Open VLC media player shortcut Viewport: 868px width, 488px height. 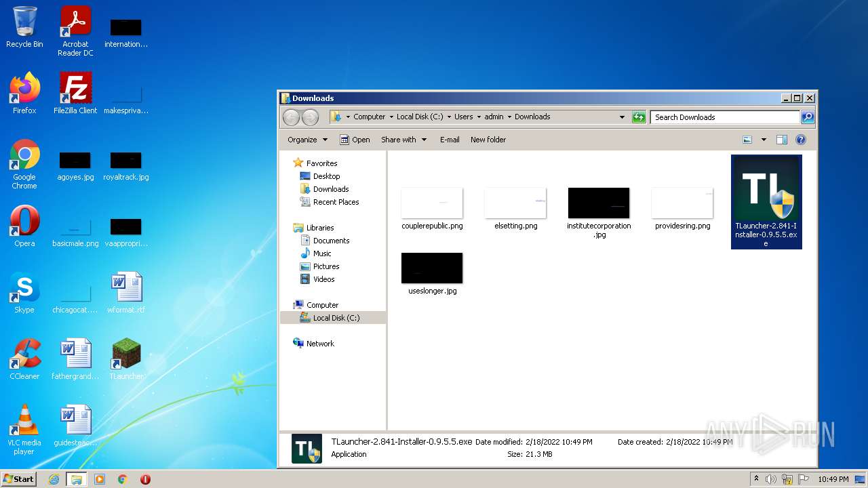point(24,430)
